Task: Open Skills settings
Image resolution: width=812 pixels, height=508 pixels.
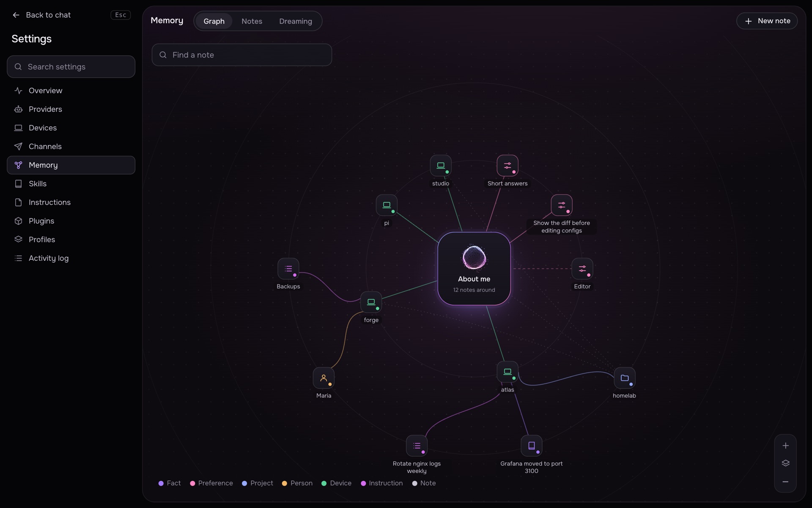Action: coord(71,184)
